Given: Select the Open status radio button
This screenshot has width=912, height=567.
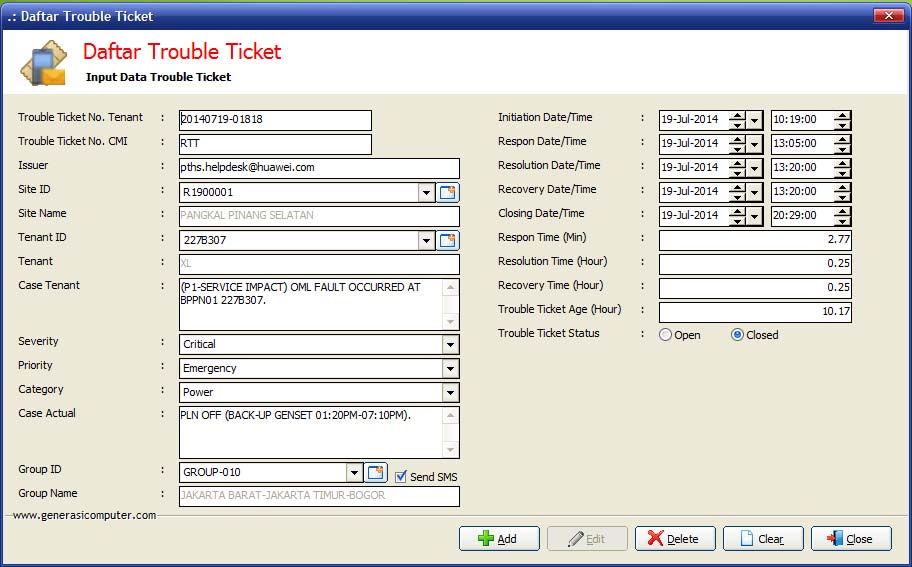Looking at the screenshot, I should click(x=666, y=335).
